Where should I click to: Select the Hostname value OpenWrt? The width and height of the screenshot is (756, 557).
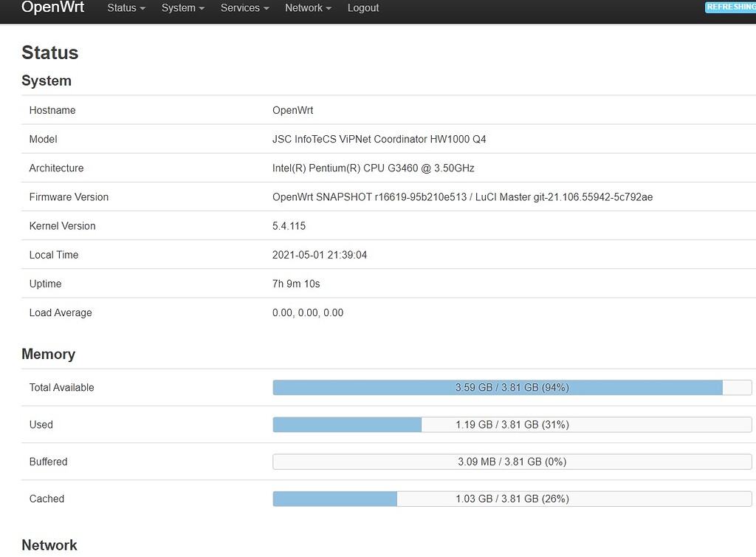pyautogui.click(x=292, y=109)
